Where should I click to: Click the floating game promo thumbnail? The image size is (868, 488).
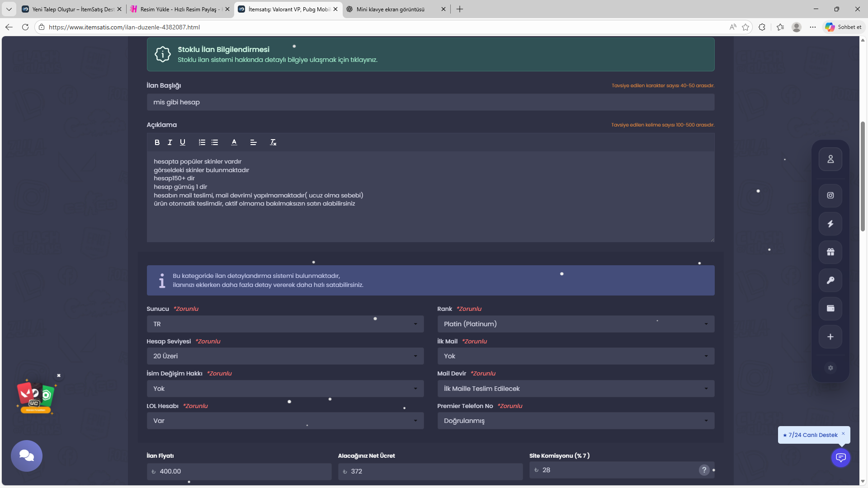(35, 397)
